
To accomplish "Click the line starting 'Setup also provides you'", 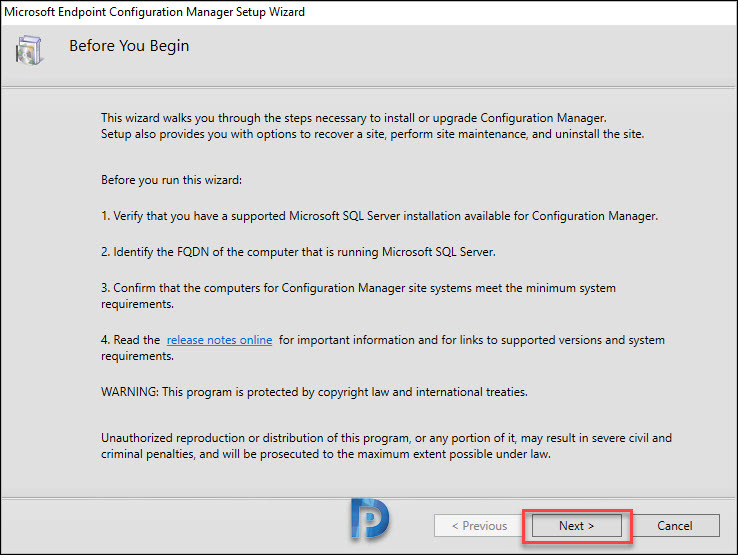I will (372, 134).
